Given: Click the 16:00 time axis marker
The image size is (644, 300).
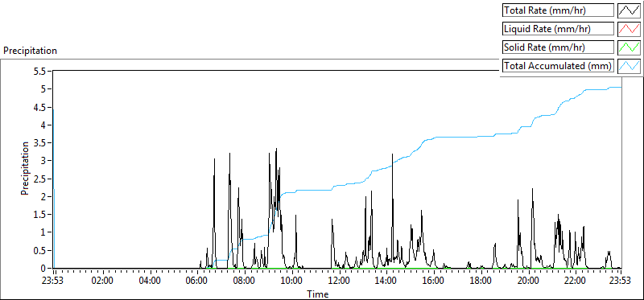Looking at the screenshot, I should [433, 282].
